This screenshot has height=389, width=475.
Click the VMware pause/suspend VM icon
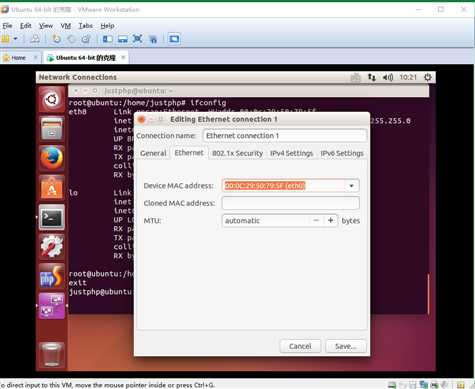6,39
